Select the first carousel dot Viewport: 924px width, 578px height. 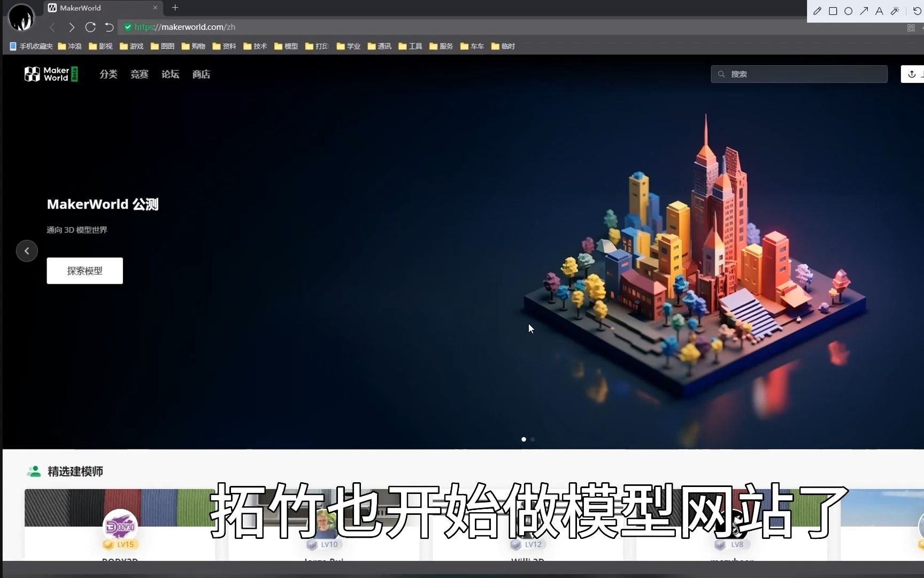coord(523,439)
